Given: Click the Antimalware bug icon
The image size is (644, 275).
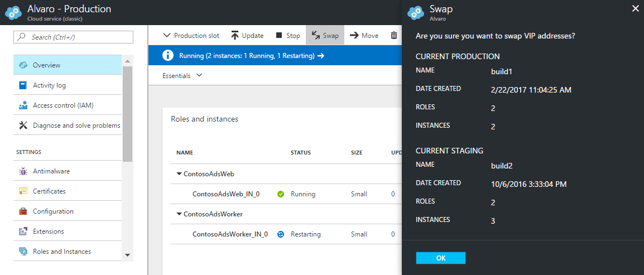Looking at the screenshot, I should click(x=23, y=171).
